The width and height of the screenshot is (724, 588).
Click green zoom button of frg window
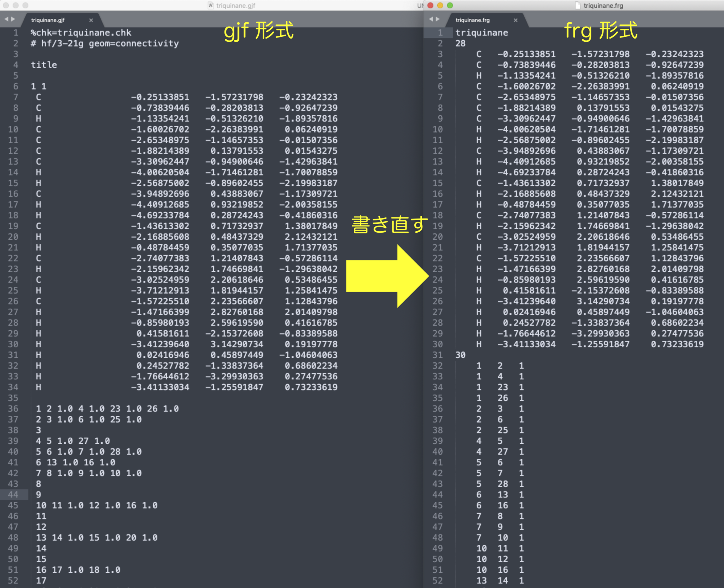(x=450, y=5)
